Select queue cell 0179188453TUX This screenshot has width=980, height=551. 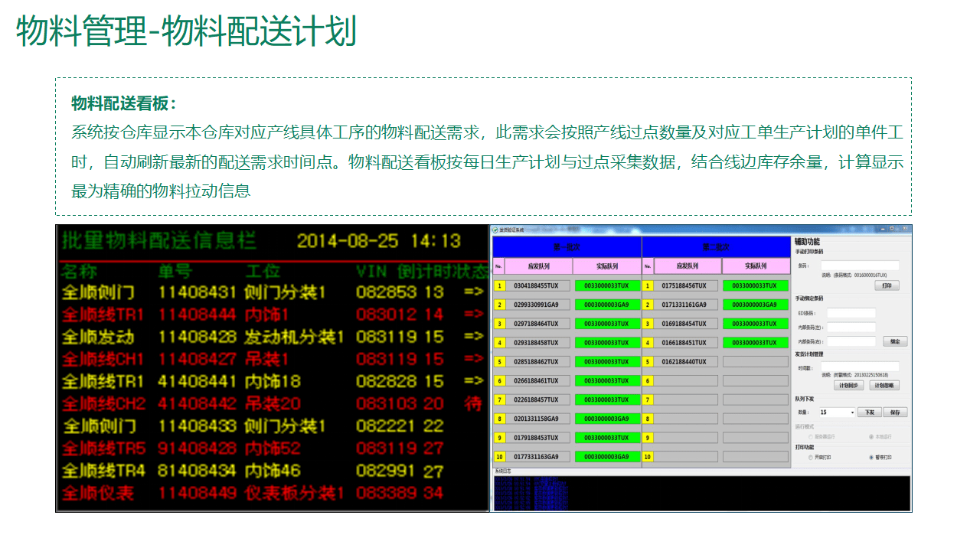537,438
